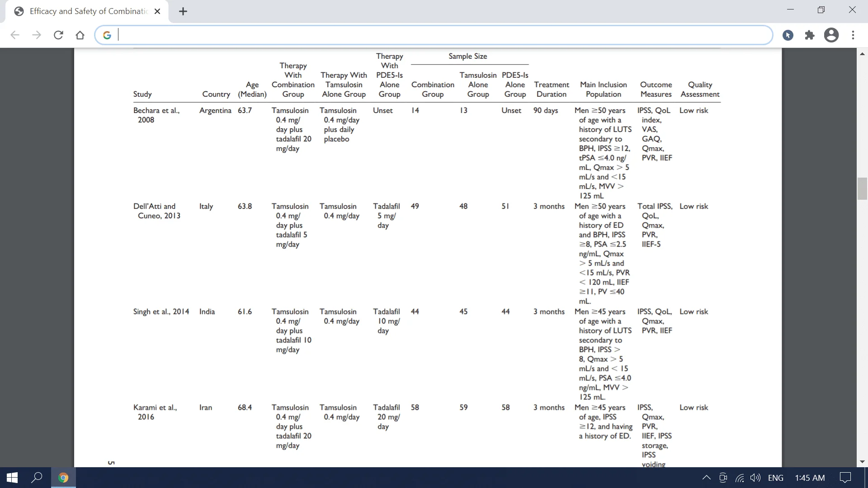Click the browser forward navigation arrow
This screenshot has height=488, width=868.
[37, 35]
